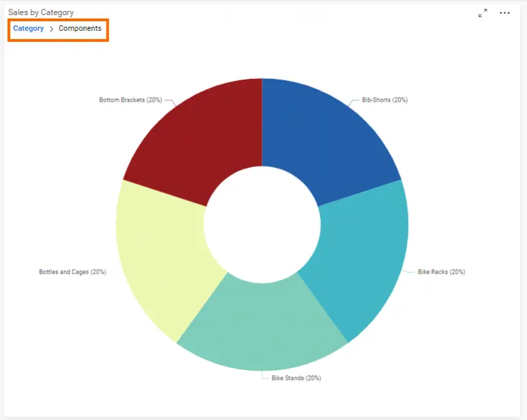The width and height of the screenshot is (527, 420).
Task: Click the connector line beside the Bottom Brackets label
Action: click(x=169, y=102)
